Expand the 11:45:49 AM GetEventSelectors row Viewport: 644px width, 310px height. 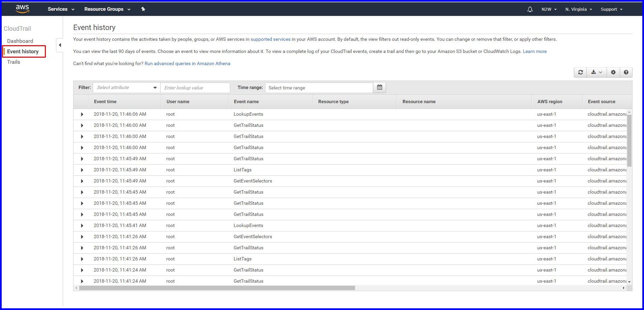(82, 181)
